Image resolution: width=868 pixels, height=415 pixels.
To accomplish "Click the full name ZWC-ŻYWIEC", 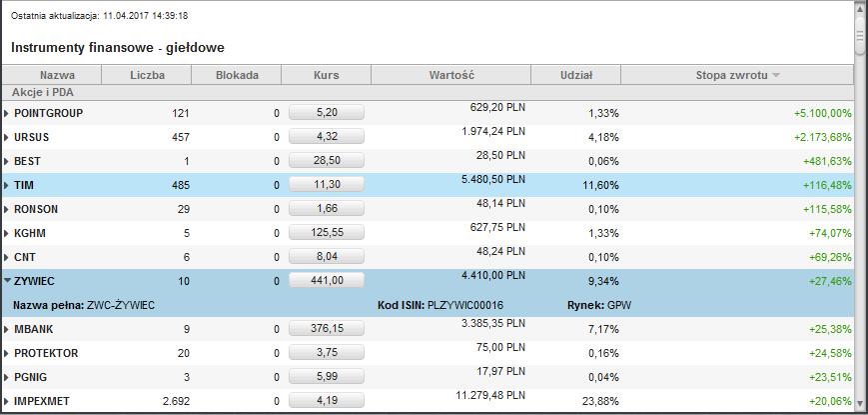I will tap(121, 305).
